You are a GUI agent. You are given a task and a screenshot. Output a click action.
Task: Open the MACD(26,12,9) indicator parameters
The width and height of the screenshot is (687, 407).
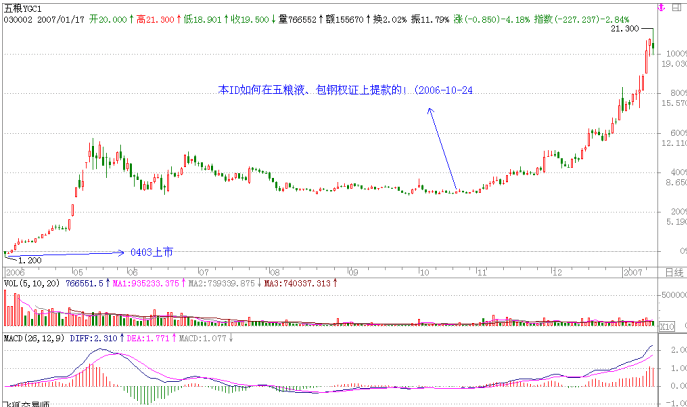tap(31, 339)
